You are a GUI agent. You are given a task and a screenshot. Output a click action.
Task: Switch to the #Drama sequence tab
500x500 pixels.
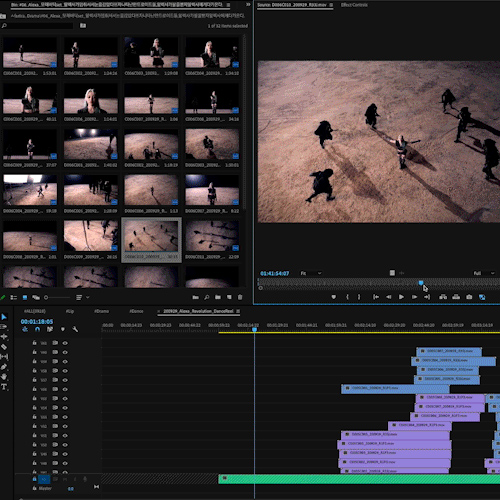(101, 311)
